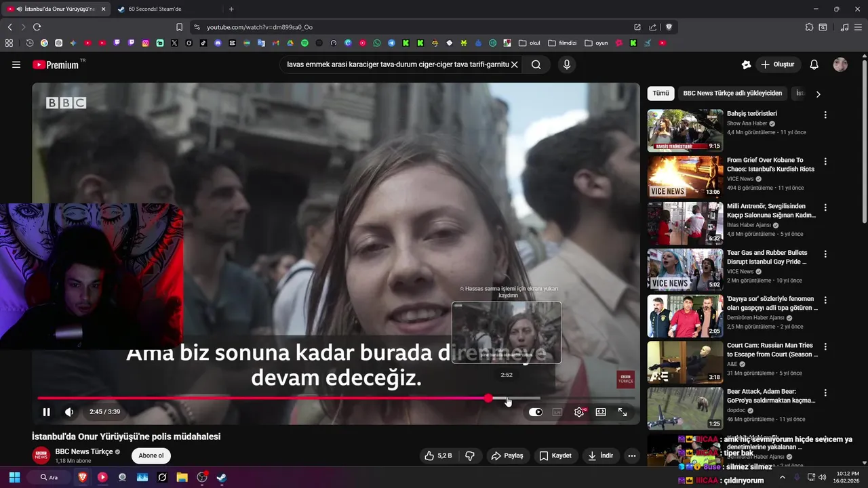Viewport: 868px width, 488px height.
Task: Go back to the previous page
Action: click(x=9, y=27)
